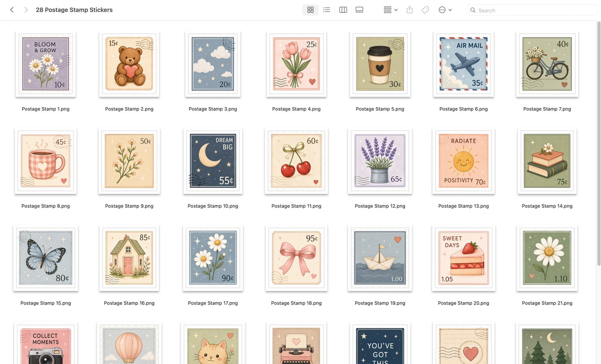Share the selected items
Screen dimensions: 601x364
(410, 10)
